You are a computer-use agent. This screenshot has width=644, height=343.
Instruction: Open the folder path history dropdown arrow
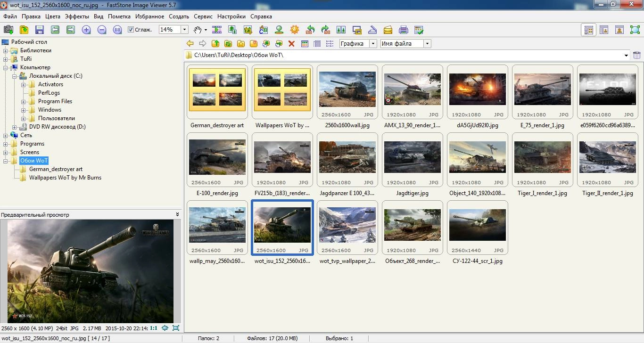click(x=626, y=55)
